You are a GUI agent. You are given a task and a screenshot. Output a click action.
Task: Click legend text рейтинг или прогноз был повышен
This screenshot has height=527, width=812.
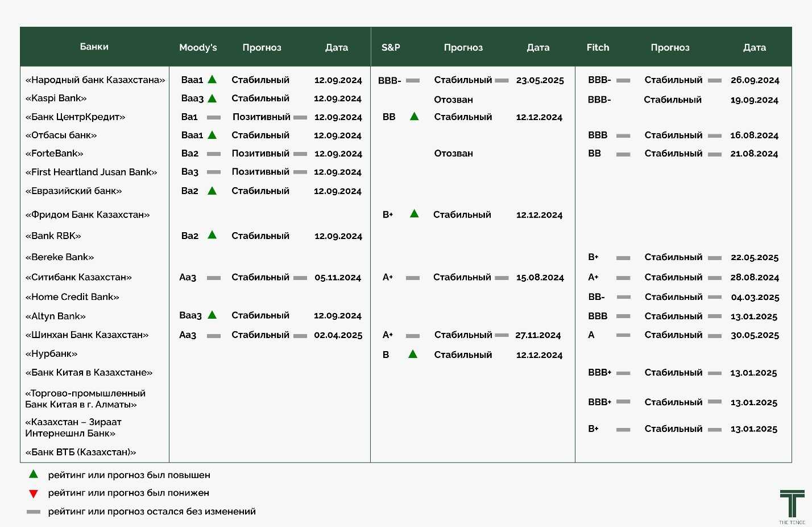pos(129,475)
